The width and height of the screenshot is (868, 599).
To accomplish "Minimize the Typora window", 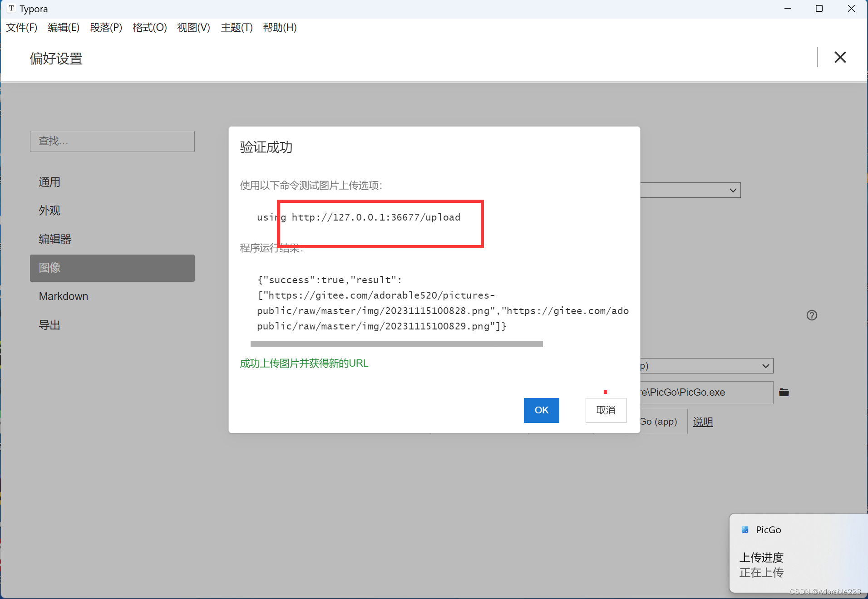I will tap(788, 9).
